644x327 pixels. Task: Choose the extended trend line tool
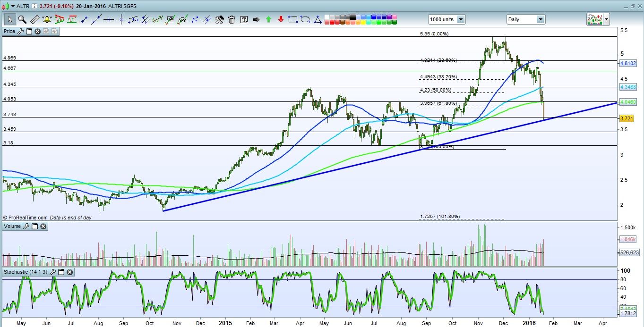96,19
